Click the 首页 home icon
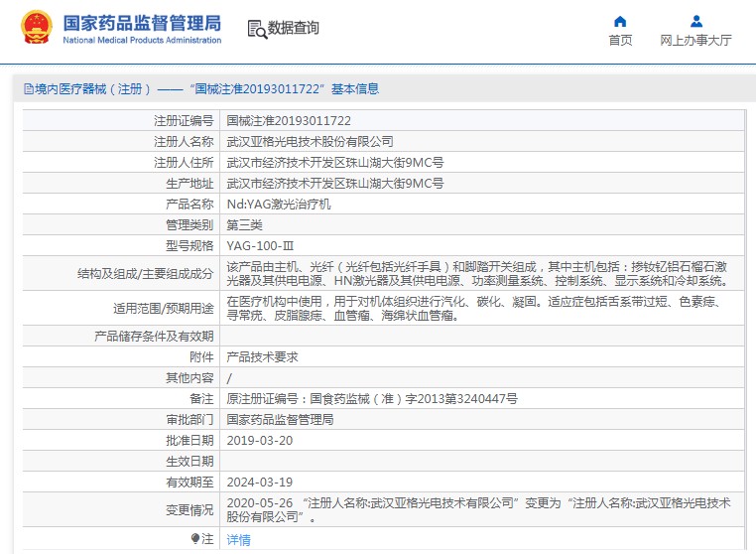Image resolution: width=756 pixels, height=554 pixels. [x=620, y=21]
